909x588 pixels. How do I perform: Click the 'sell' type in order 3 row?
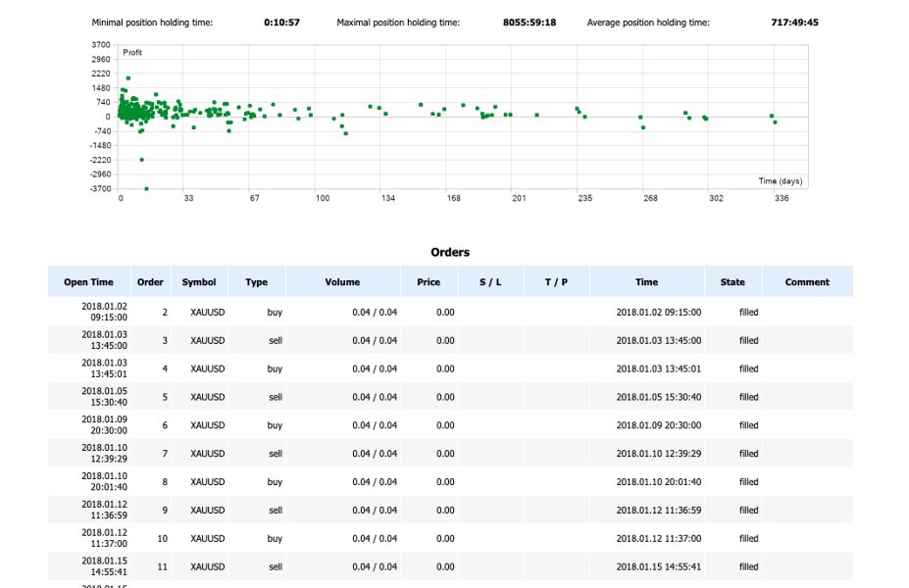tap(276, 341)
